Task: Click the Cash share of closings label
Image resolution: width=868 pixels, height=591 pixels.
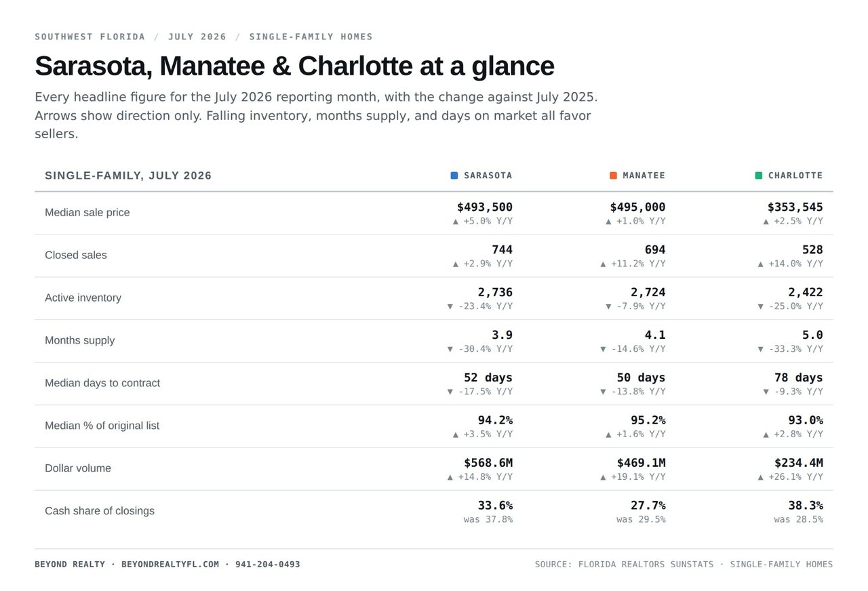Action: (x=100, y=511)
